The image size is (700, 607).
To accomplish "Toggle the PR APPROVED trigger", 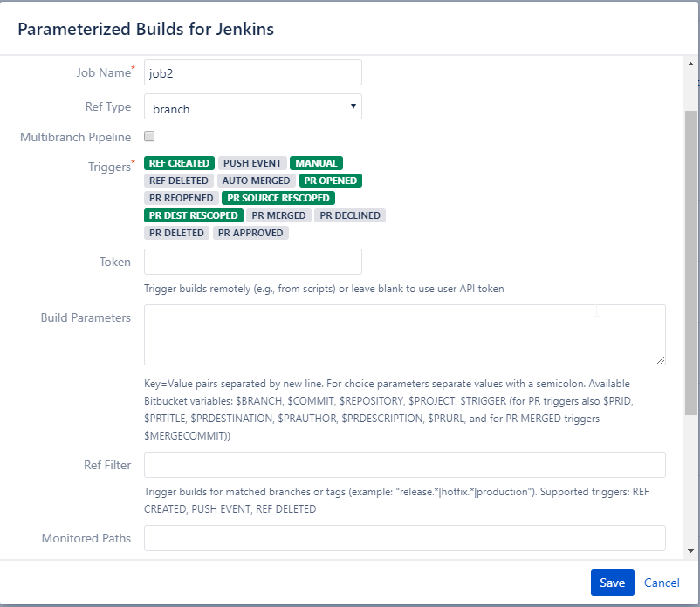I will pos(250,232).
